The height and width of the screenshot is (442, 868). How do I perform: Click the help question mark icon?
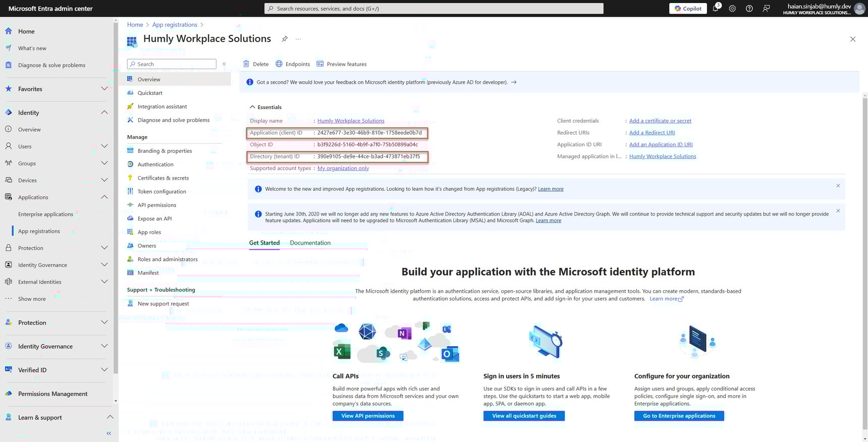pyautogui.click(x=749, y=9)
